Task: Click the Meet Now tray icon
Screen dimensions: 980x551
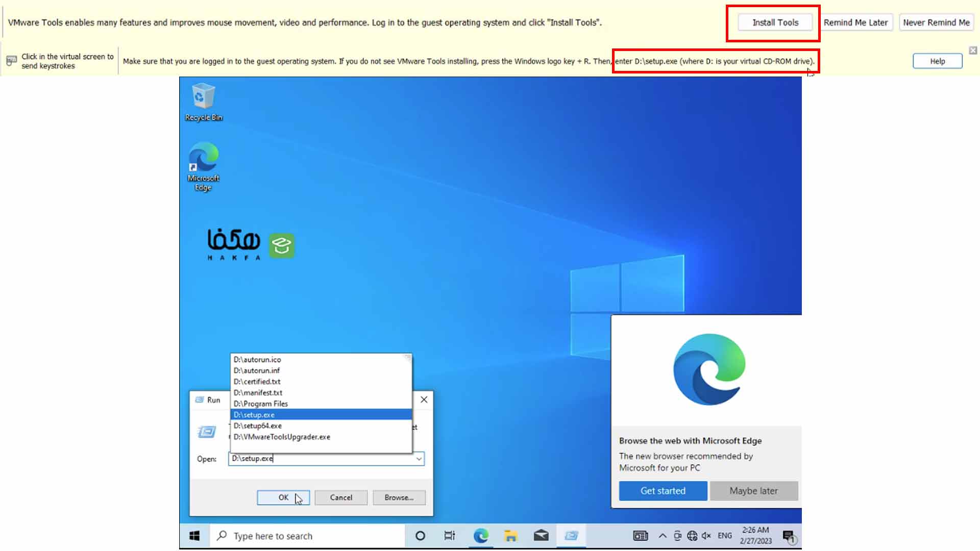Action: [x=677, y=536]
